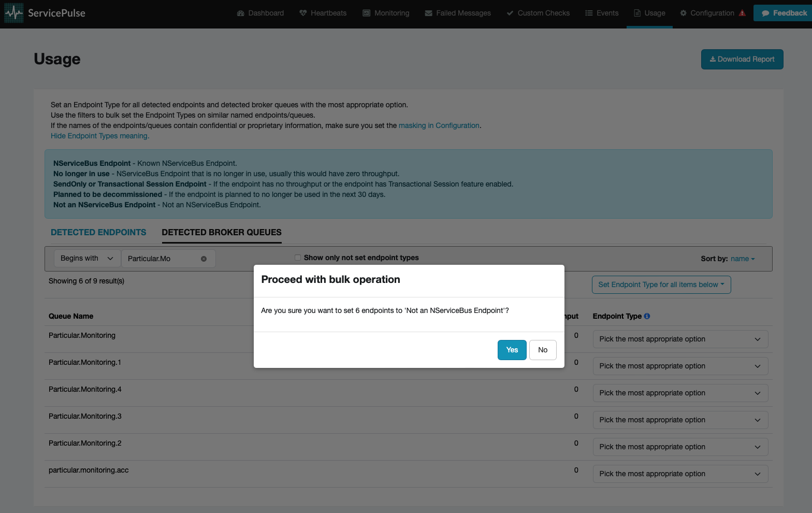
Task: Open endpoint type dropdown for Particular.Monitoring.1
Action: (680, 366)
